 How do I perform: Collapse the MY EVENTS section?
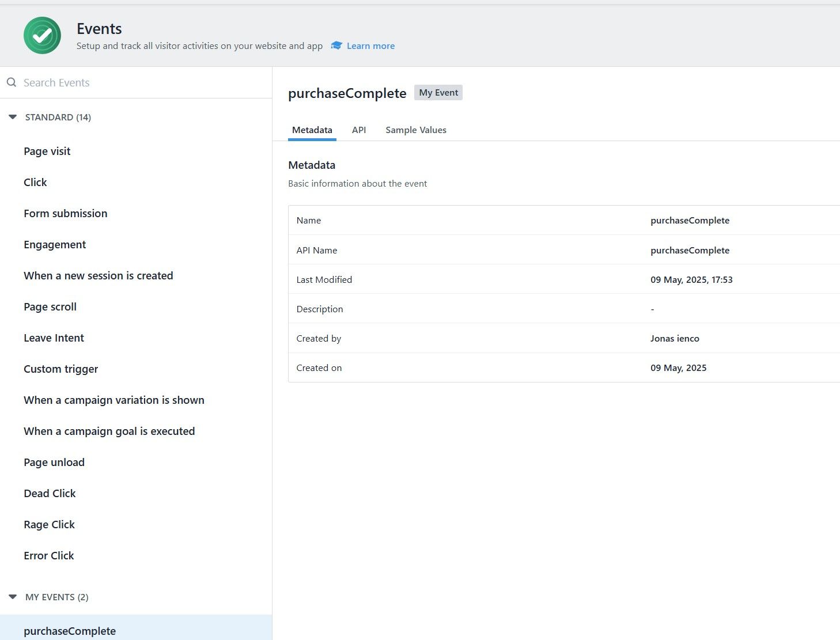(13, 597)
